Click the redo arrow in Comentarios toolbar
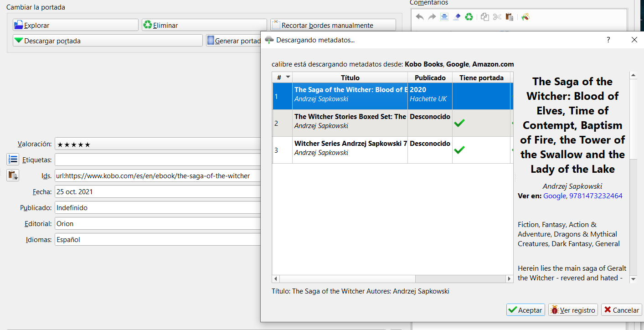Viewport: 644px width, 330px height. tap(432, 17)
